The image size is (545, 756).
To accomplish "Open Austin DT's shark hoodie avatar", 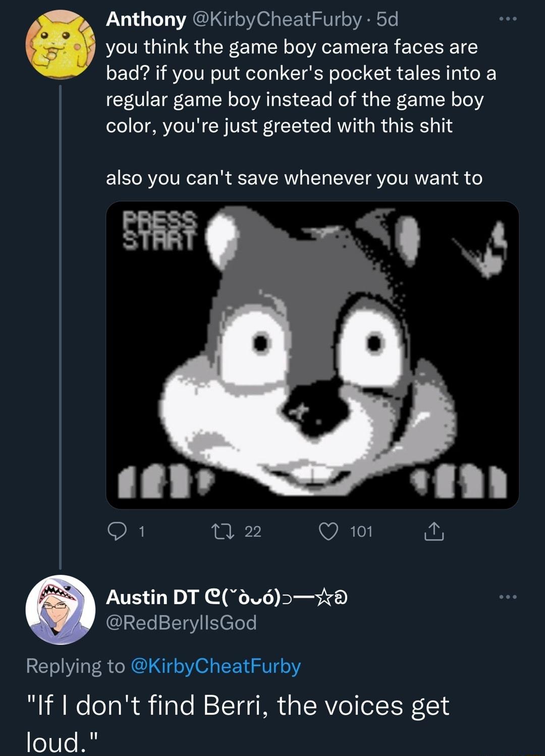I will 61,610.
